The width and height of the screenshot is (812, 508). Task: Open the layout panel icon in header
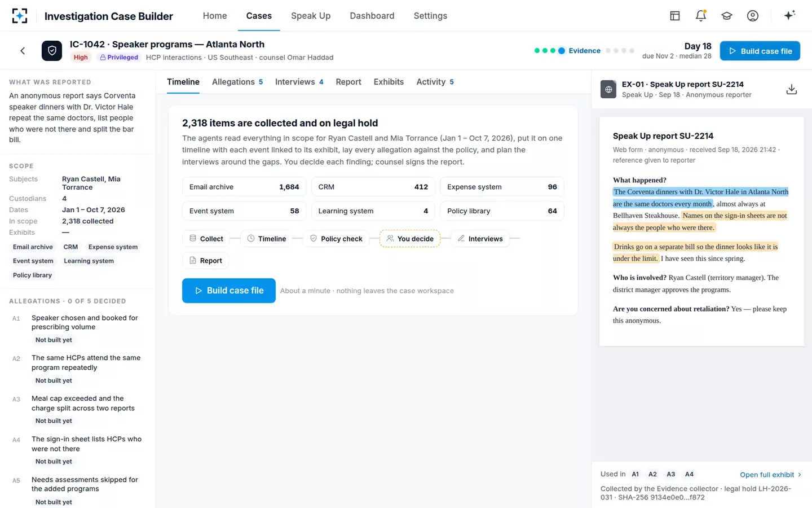click(675, 16)
